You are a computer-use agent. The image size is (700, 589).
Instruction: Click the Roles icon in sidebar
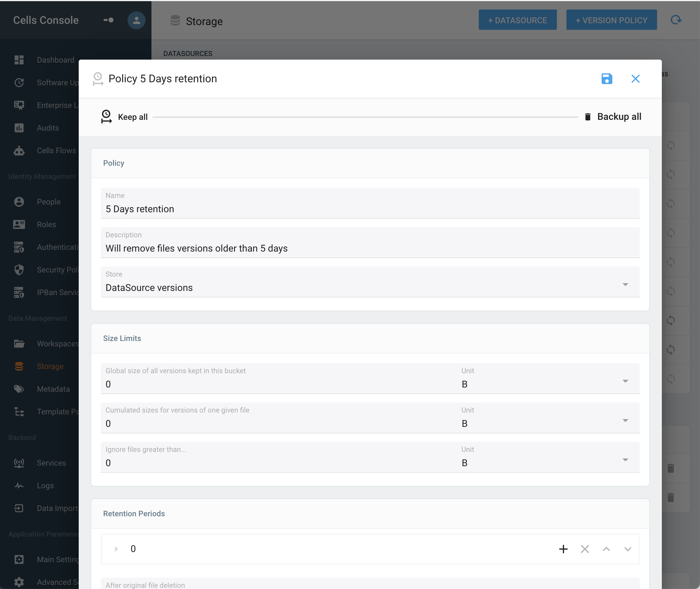point(19,224)
